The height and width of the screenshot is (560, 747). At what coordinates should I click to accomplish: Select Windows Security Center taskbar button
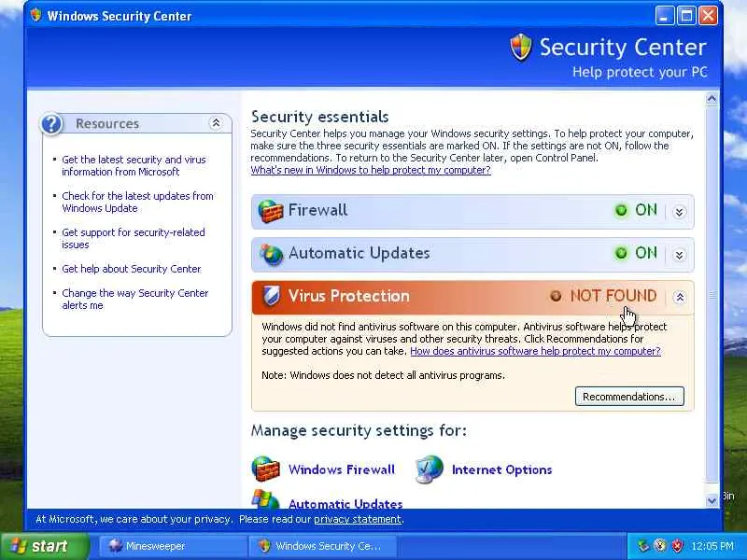point(321,546)
